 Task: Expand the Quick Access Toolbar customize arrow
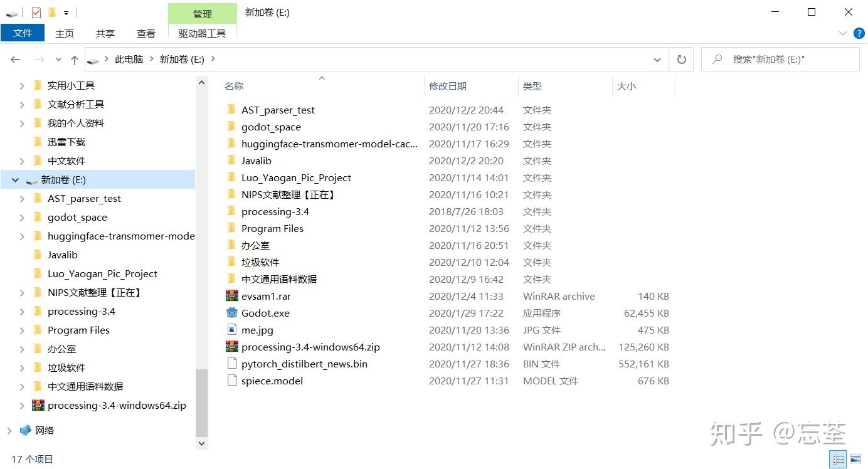pos(66,12)
